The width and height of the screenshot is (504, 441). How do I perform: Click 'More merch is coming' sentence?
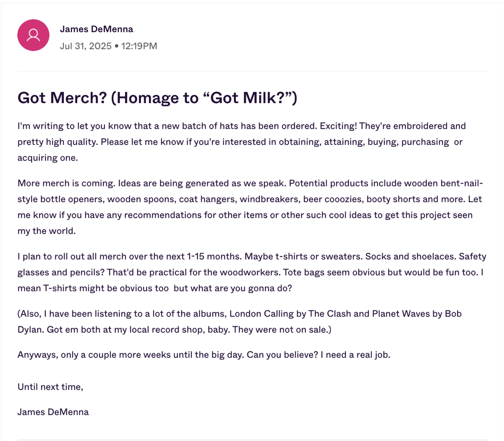(66, 183)
